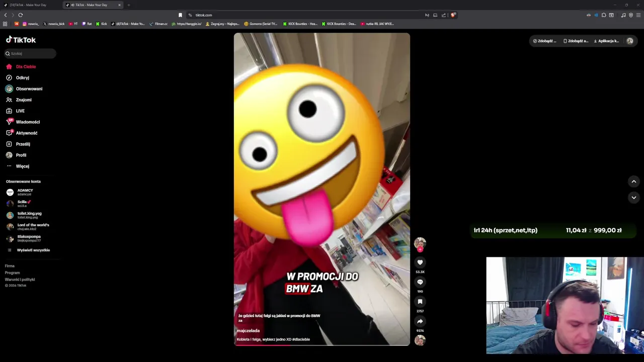This screenshot has width=644, height=362.
Task: Open the browser hamburger menu
Action: 638,15
